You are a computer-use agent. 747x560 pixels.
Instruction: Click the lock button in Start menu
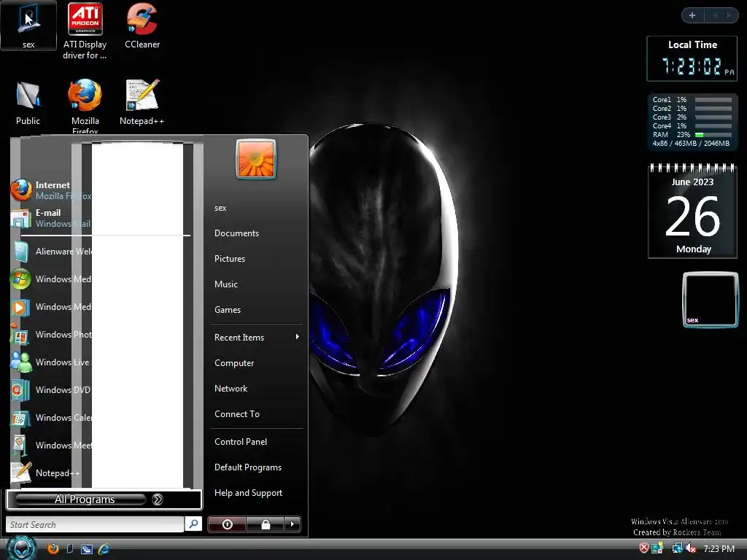click(x=266, y=524)
